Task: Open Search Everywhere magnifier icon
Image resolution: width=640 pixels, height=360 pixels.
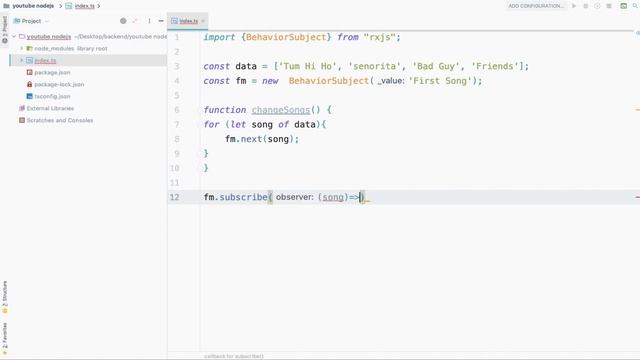Action: (x=636, y=6)
